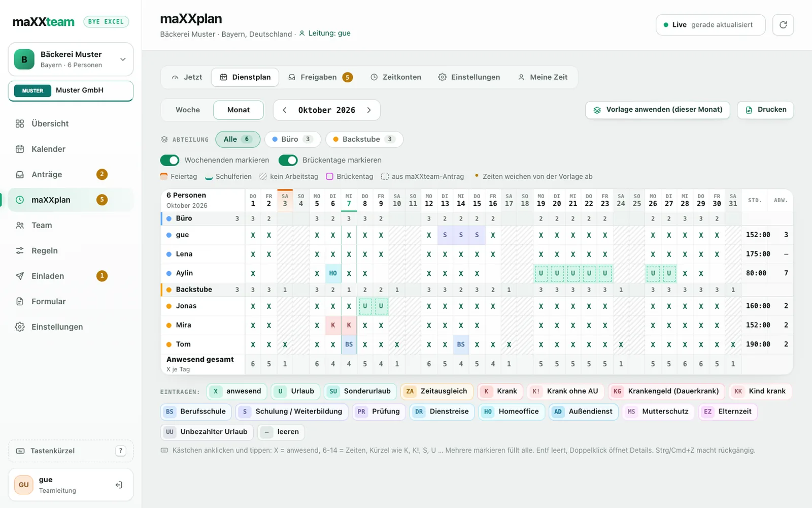Select the Sonderurlaub SU color chip

(360, 391)
